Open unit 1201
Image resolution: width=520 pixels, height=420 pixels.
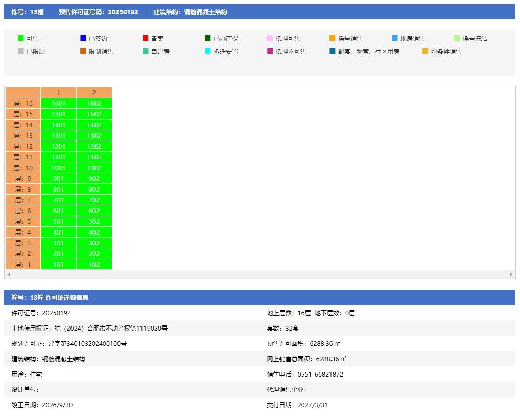[x=58, y=146]
